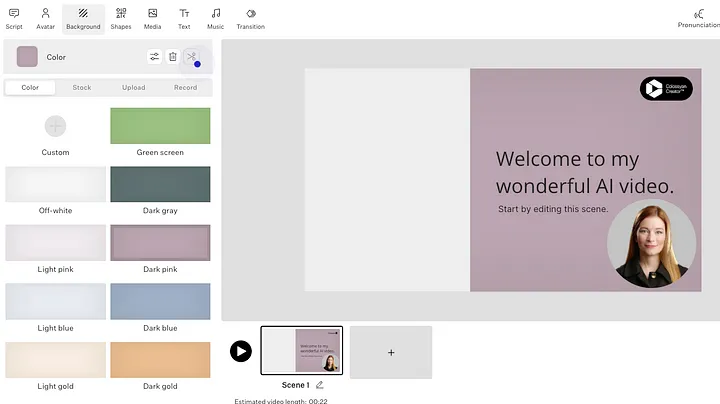Delete the background with trash icon
Screen dimensions: 720x404
[173, 57]
